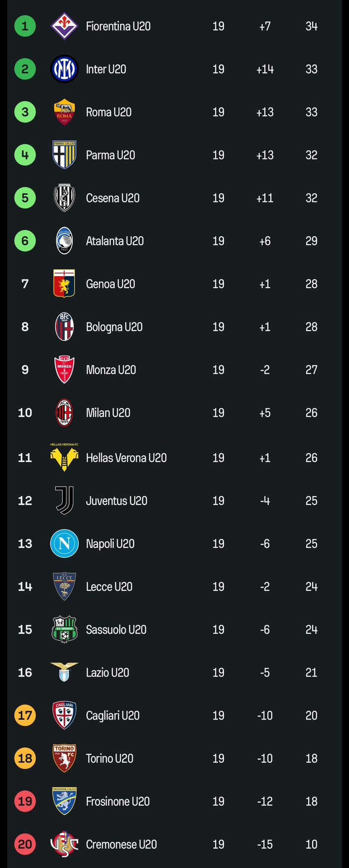Click the Napoli U20 blue N badge
349x868 pixels.
coord(64,543)
